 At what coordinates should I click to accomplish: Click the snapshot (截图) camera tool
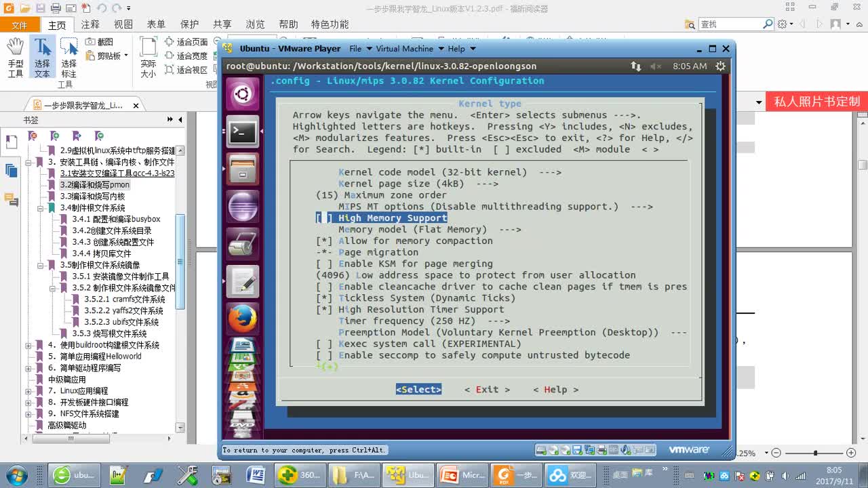point(99,42)
